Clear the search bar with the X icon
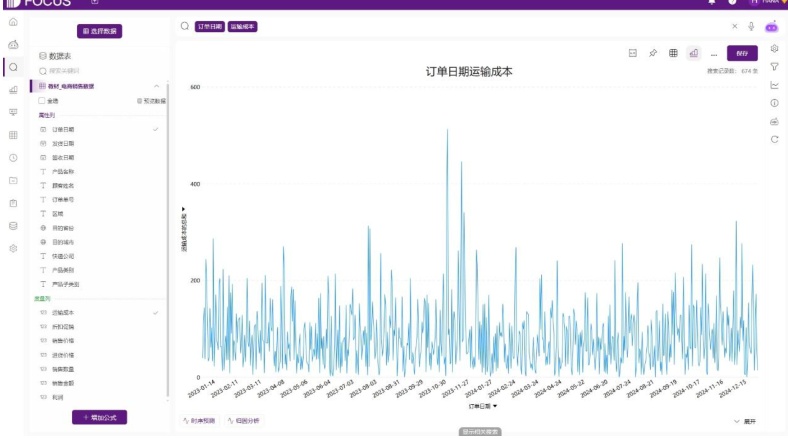788x439 pixels. click(734, 26)
